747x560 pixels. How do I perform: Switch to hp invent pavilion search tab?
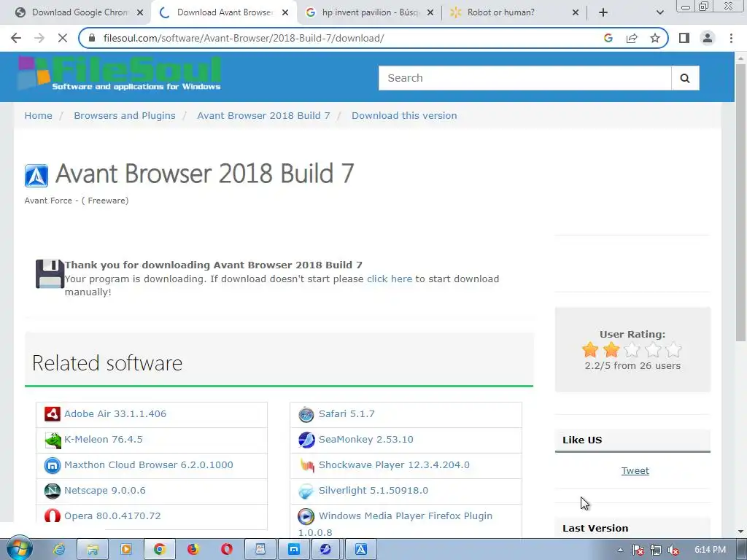coord(370,12)
